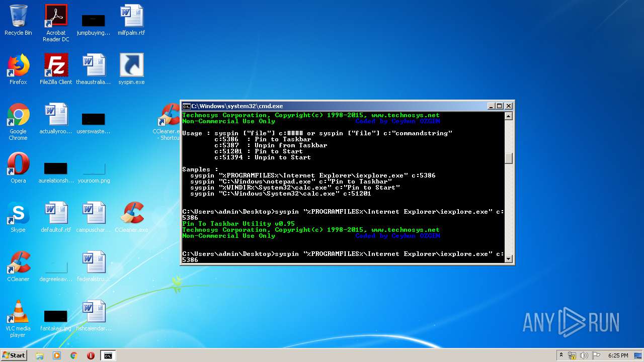Open the Action Center flag icon
644x362 pixels.
pos(596,355)
